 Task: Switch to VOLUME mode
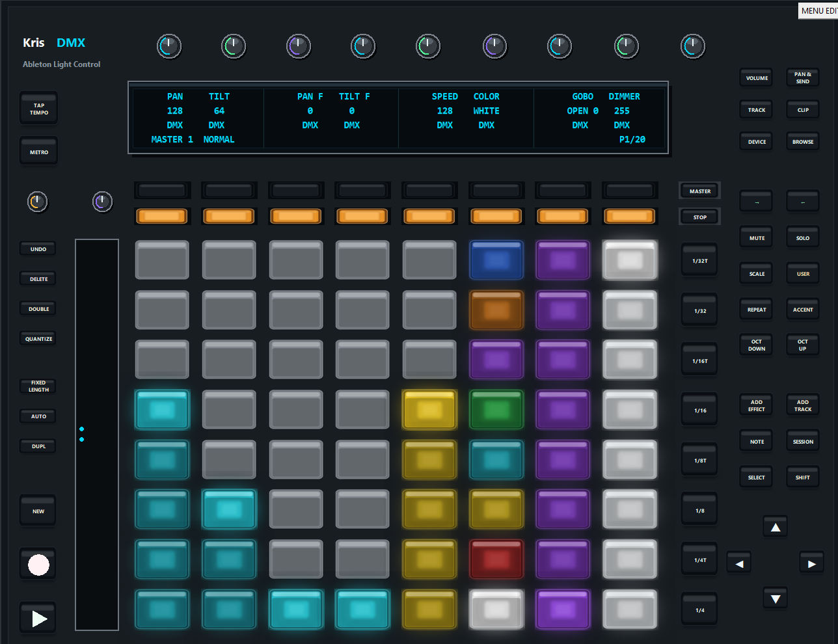pos(757,78)
